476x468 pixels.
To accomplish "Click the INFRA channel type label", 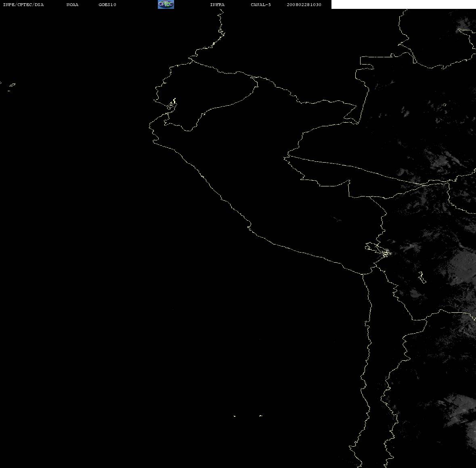I will pyautogui.click(x=217, y=4).
